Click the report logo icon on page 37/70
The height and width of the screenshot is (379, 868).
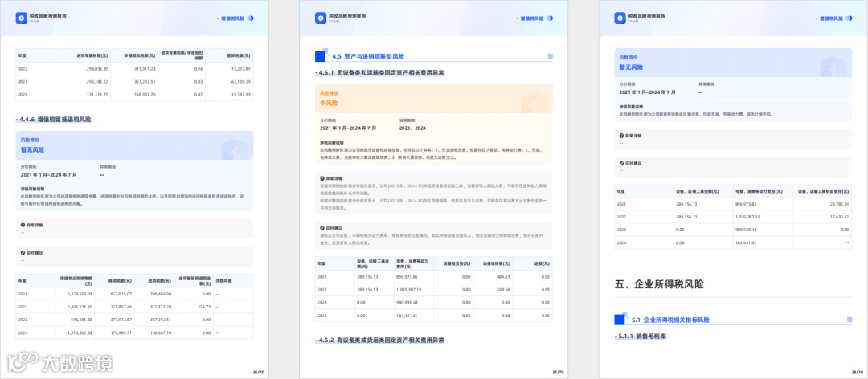(x=321, y=18)
